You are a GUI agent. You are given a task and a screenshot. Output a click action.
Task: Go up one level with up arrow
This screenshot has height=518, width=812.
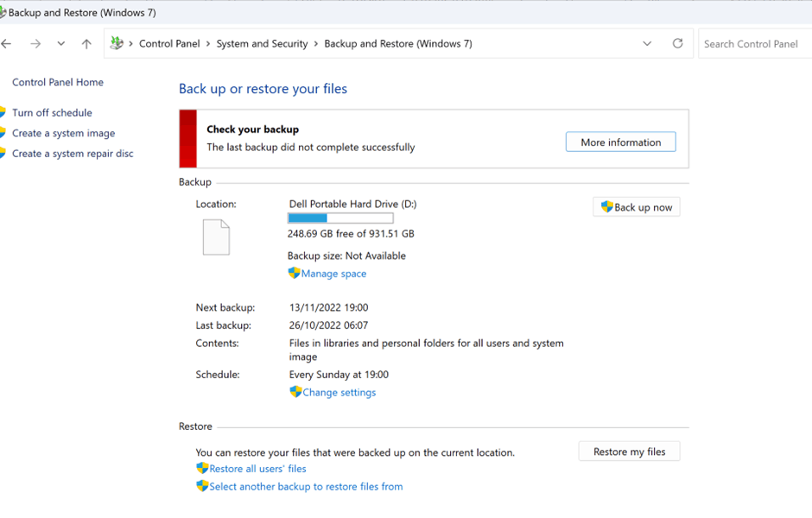86,44
